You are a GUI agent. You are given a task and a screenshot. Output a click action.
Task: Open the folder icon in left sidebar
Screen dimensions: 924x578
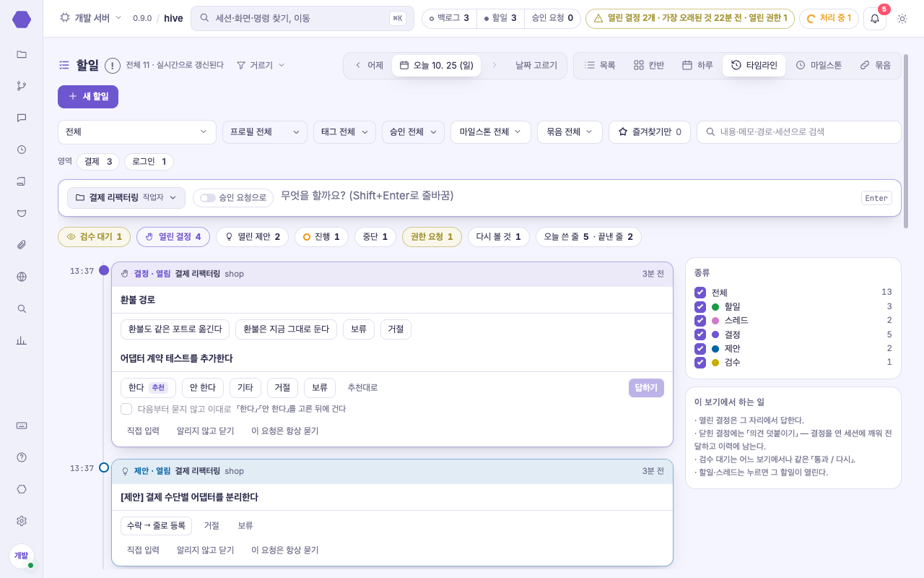coord(22,54)
